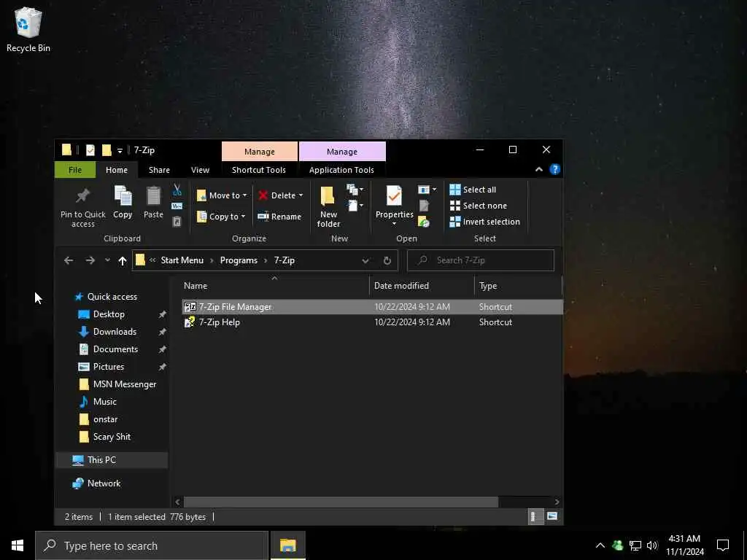Cut the selection with the scissors icon
This screenshot has height=560, width=747.
coord(177,190)
